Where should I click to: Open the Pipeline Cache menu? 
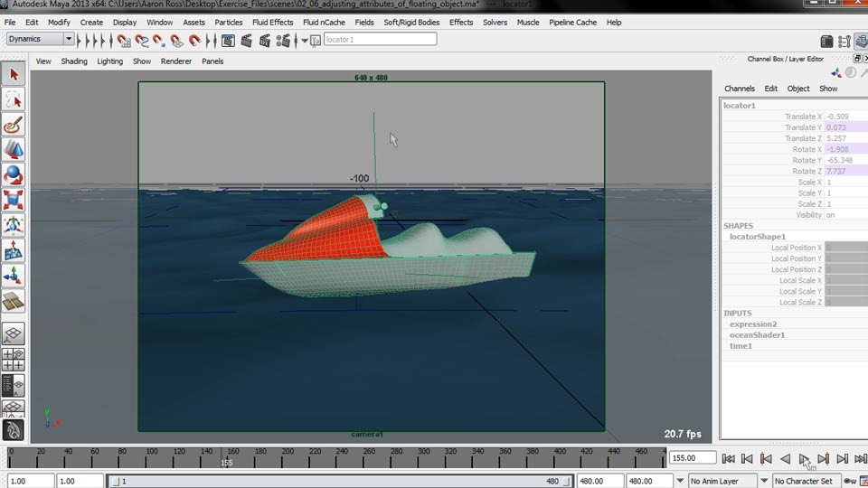572,22
